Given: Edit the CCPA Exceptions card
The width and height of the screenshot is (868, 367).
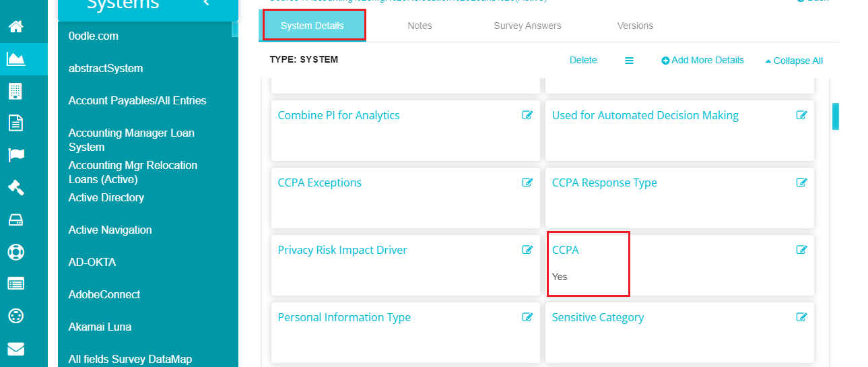Looking at the screenshot, I should coord(528,182).
